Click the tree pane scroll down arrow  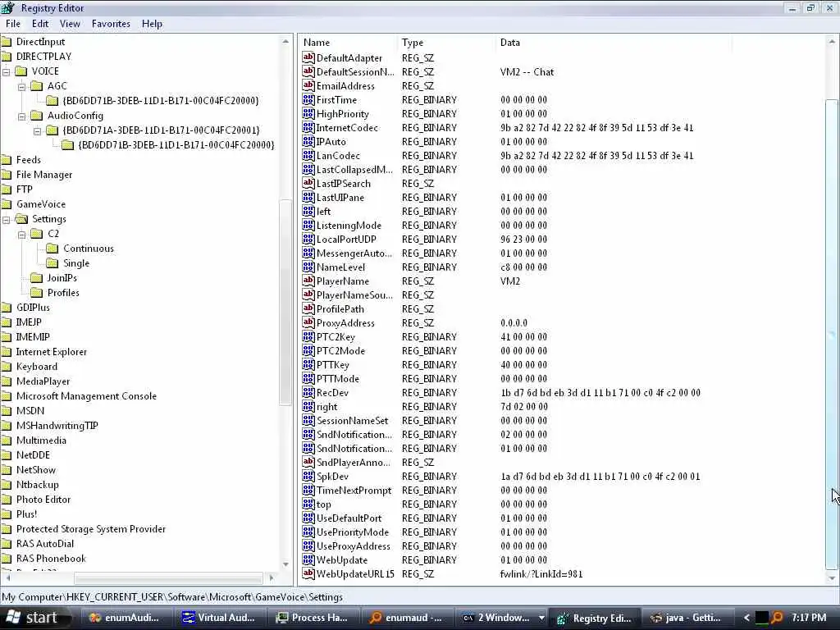(x=285, y=564)
